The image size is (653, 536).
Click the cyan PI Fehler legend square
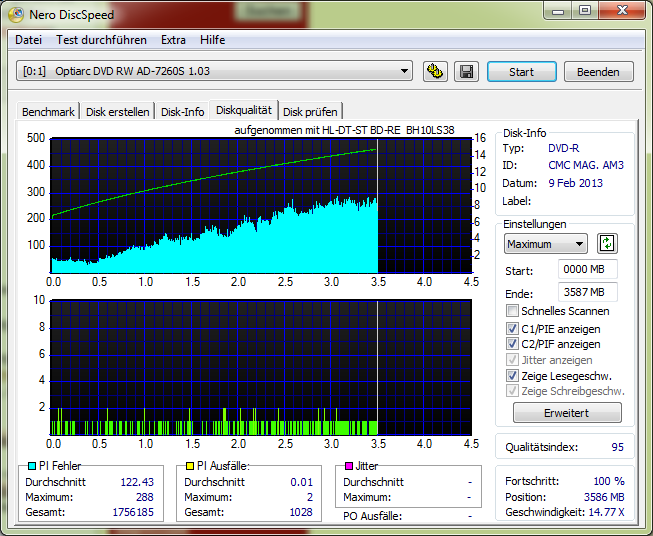coord(32,466)
